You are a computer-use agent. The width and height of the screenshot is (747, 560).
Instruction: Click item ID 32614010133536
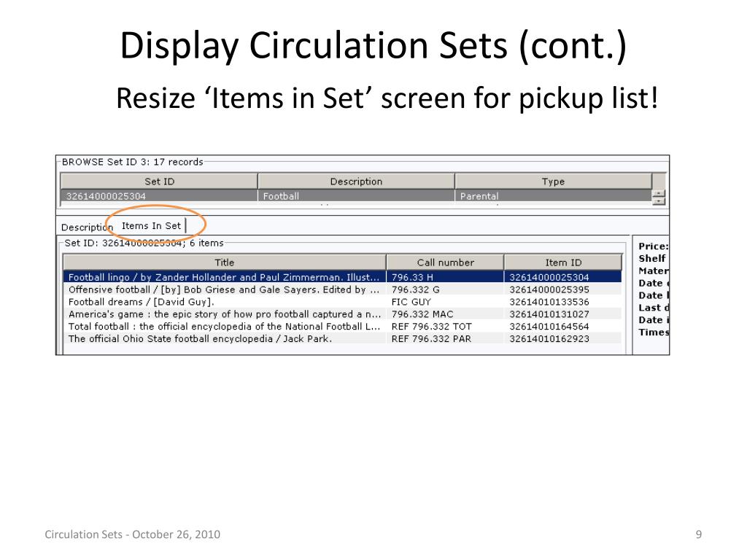pyautogui.click(x=562, y=302)
